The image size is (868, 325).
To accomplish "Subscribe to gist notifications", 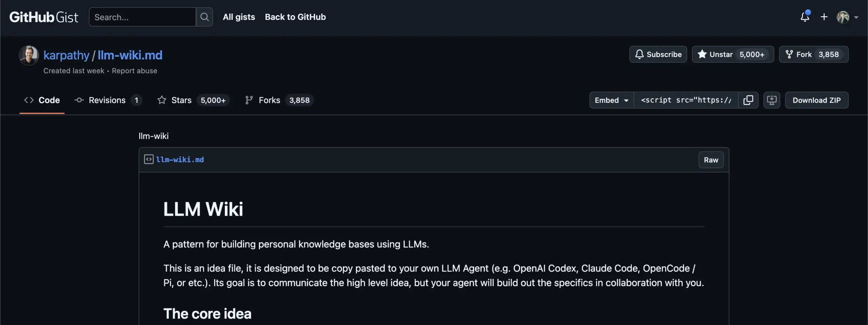I will tap(658, 54).
